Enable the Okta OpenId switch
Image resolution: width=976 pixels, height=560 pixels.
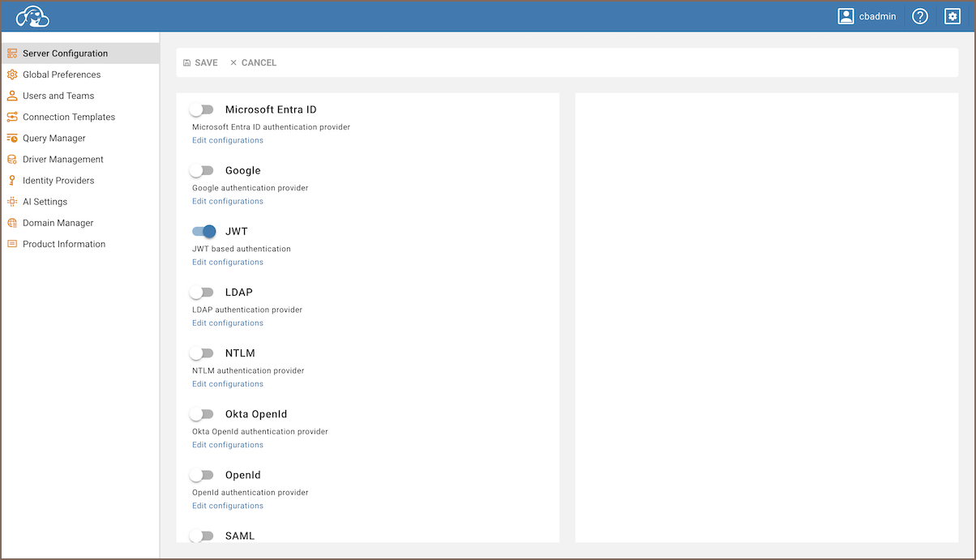(202, 414)
